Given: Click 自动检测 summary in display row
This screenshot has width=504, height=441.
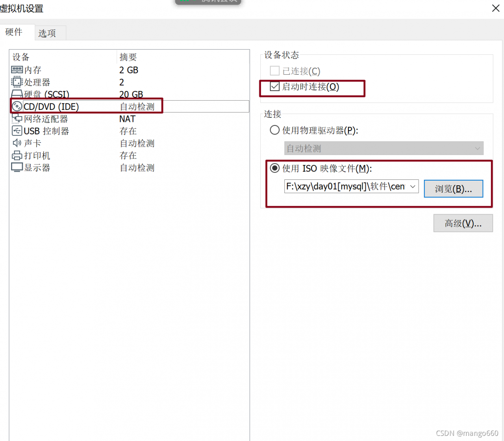Looking at the screenshot, I should [137, 168].
